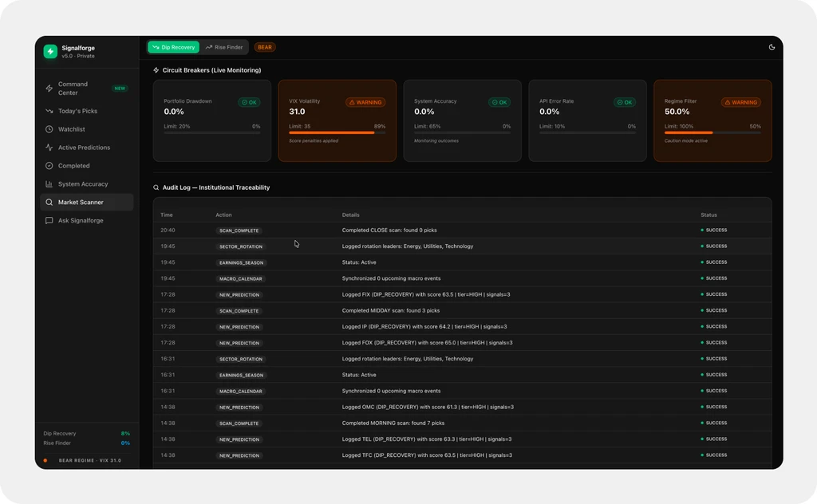Screen dimensions: 817x504
Task: Click the Market Scanner magnifier icon
Action: [x=49, y=202]
